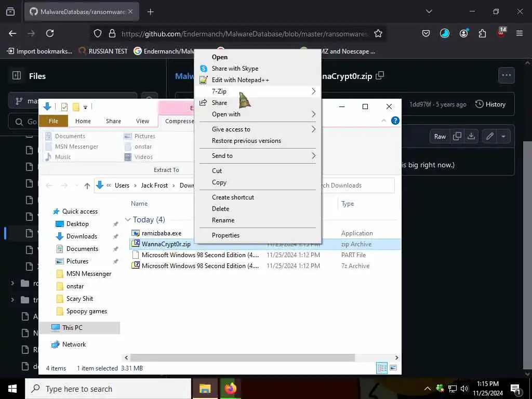532x399 pixels.
Task: Click the Search Downloads box
Action: click(x=357, y=185)
